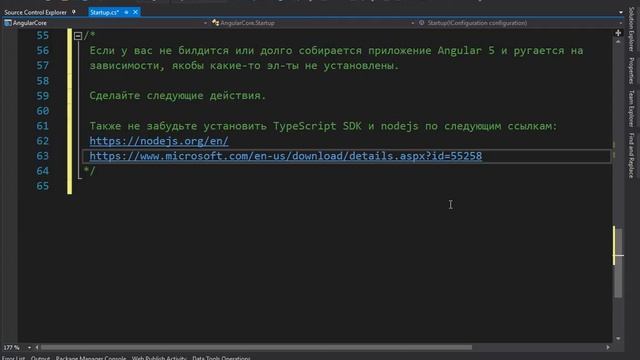Click the horizontal scrollbar left arrow

coord(37,348)
